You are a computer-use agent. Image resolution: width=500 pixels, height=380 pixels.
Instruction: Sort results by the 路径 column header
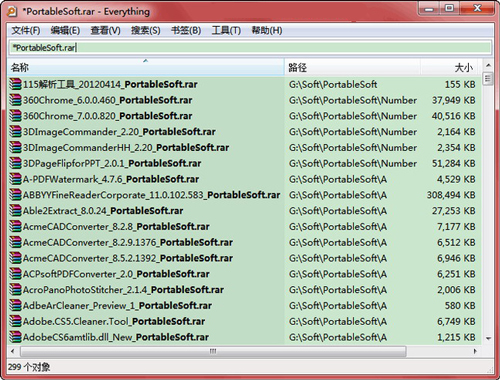[352, 68]
